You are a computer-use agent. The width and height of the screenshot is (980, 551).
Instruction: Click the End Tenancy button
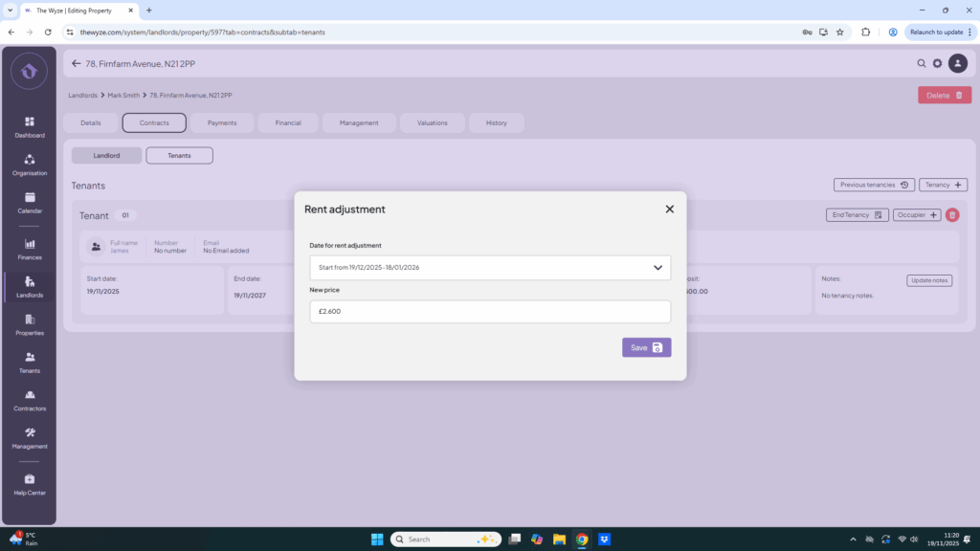point(857,215)
